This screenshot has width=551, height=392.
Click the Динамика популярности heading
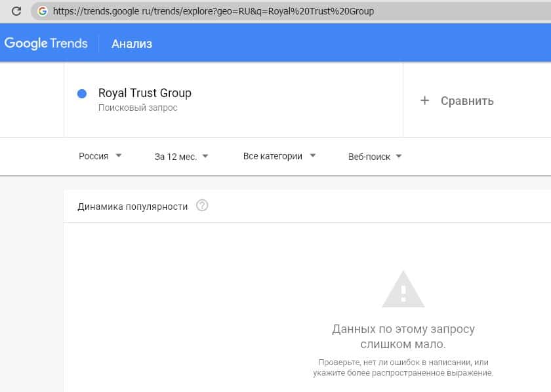click(x=133, y=206)
